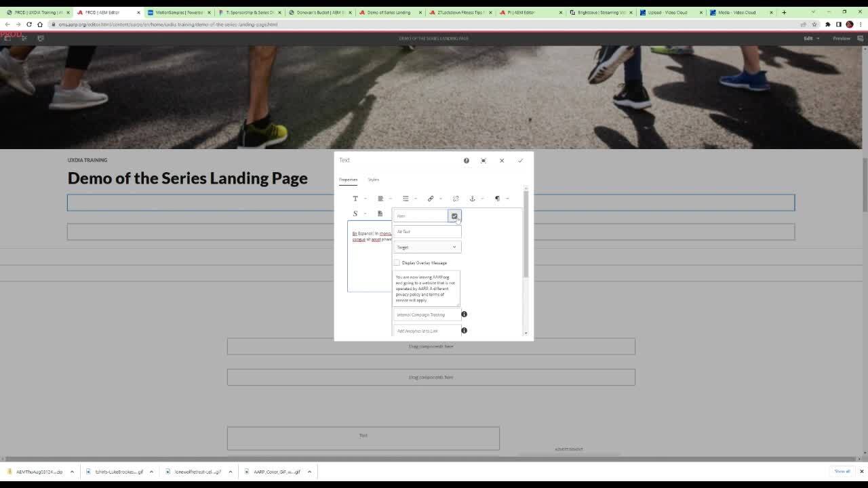
Task: Open annotations icon at top right of editor
Action: pyautogui.click(x=861, y=39)
